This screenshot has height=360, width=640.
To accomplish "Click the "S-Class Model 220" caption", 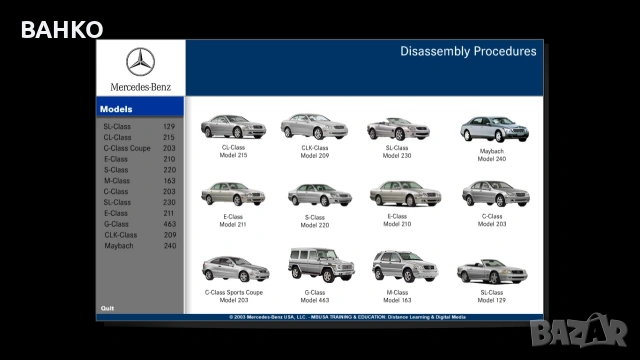I will pyautogui.click(x=315, y=221).
